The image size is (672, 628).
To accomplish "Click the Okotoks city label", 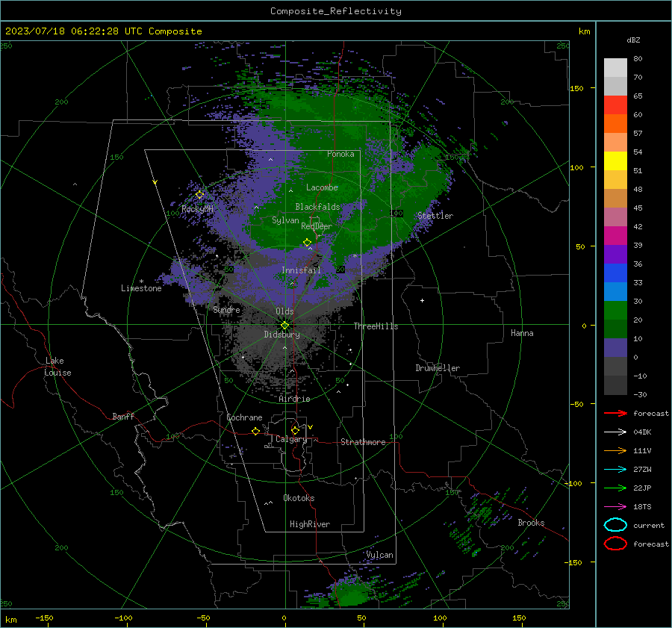I will pos(299,498).
